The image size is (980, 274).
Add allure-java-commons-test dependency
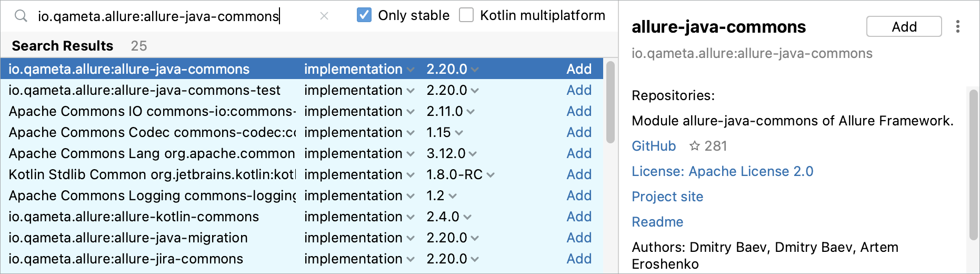pos(579,90)
